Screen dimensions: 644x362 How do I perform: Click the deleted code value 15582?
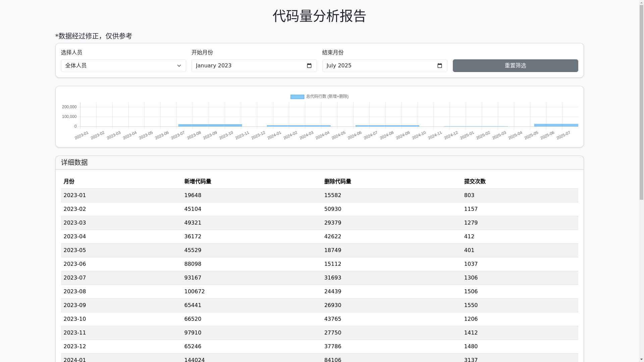point(332,195)
